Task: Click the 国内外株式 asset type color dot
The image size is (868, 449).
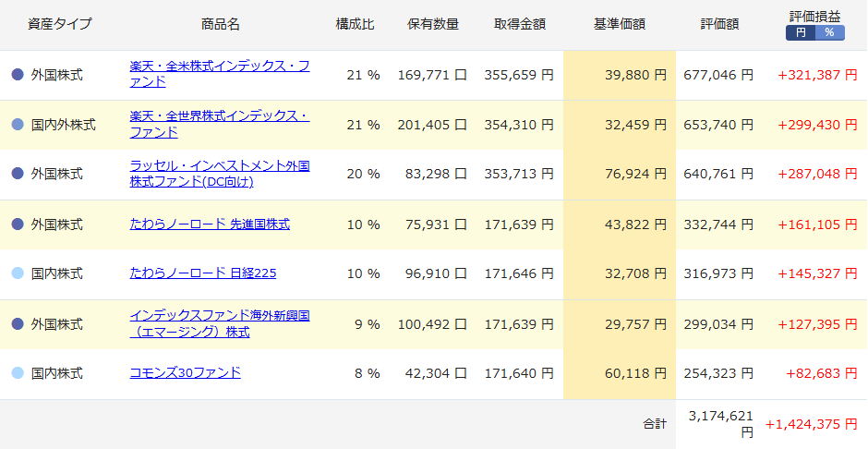Action: 18,125
